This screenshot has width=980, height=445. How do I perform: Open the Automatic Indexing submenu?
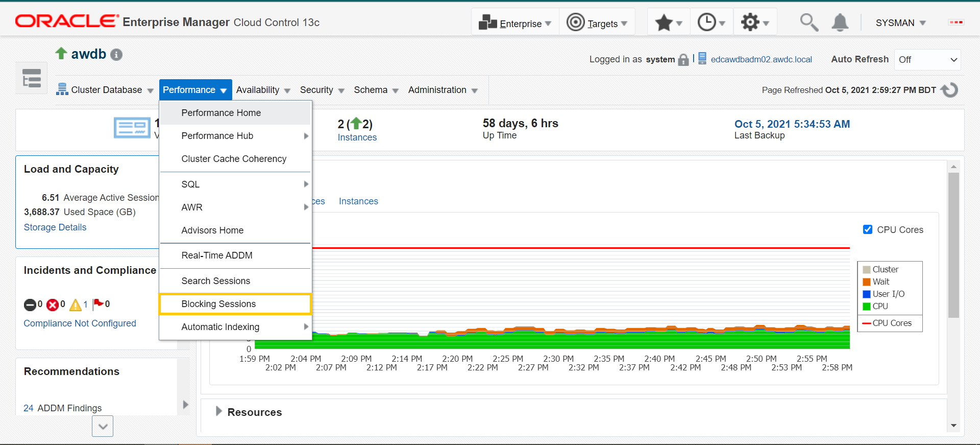[235, 327]
